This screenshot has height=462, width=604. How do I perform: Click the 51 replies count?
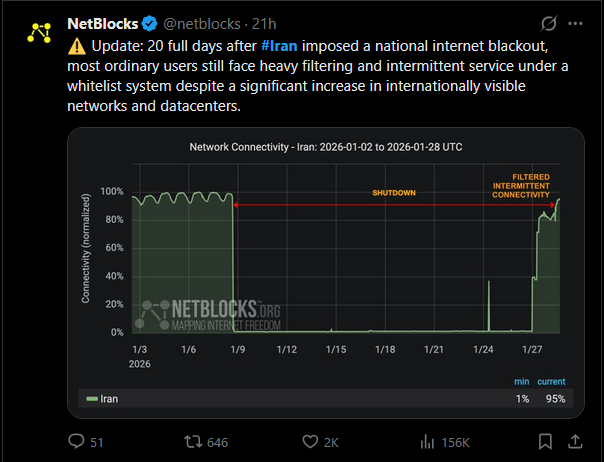click(97, 441)
